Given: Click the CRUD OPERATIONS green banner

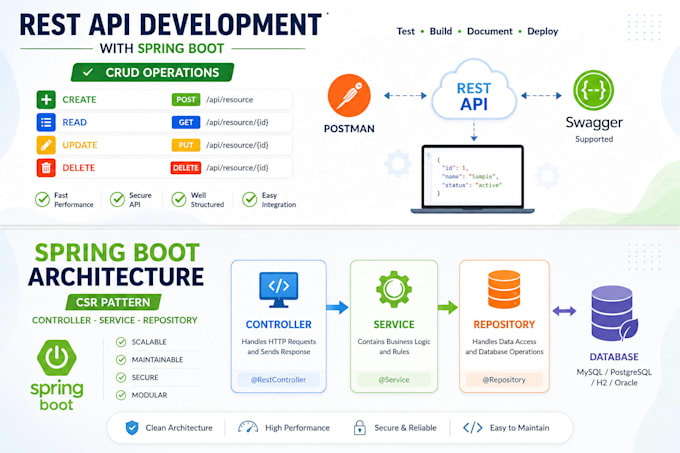Looking at the screenshot, I should coord(153,72).
